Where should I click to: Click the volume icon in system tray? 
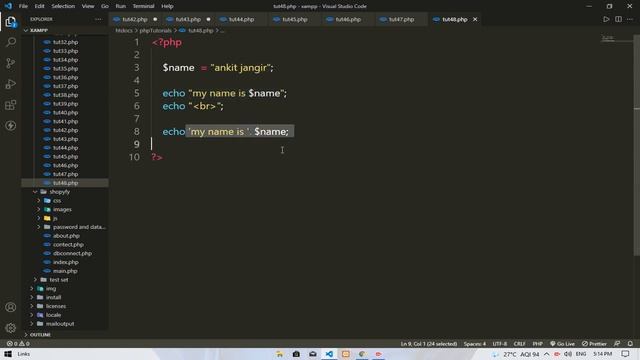[568, 354]
